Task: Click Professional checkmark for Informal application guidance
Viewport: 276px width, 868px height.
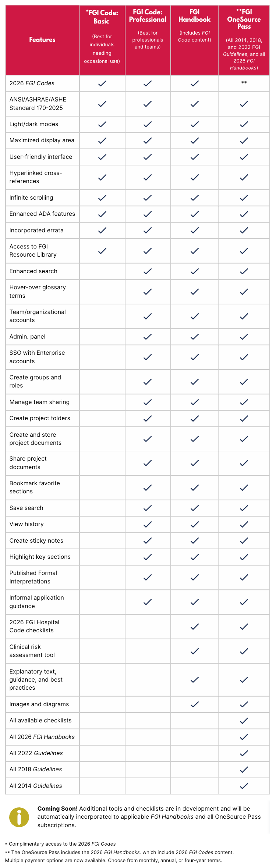Action: point(148,602)
